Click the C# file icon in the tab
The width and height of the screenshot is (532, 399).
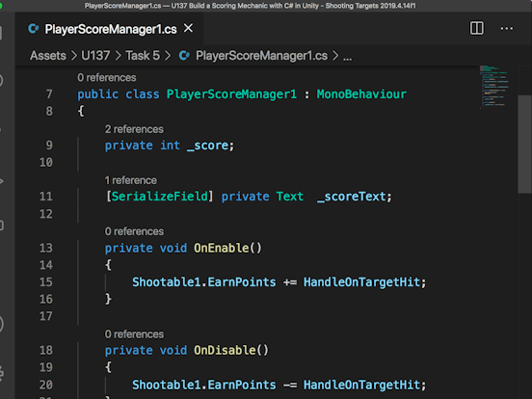click(33, 29)
